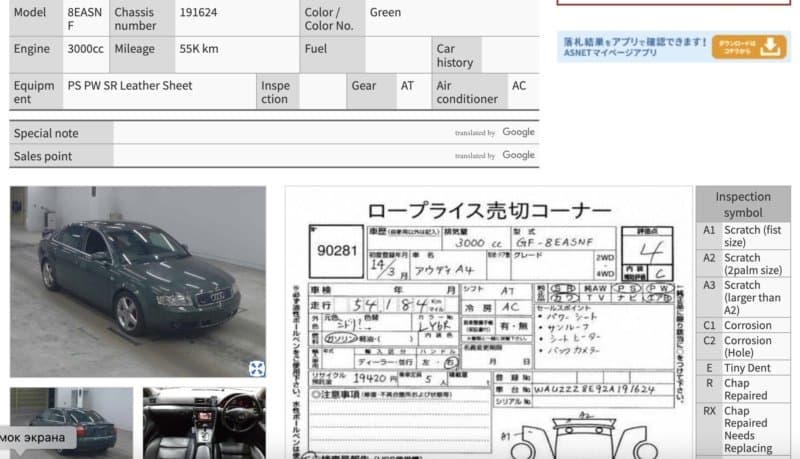This screenshot has width=800, height=459.
Task: Select the equipment text PS PW SR Leather Sheet
Action: click(130, 86)
